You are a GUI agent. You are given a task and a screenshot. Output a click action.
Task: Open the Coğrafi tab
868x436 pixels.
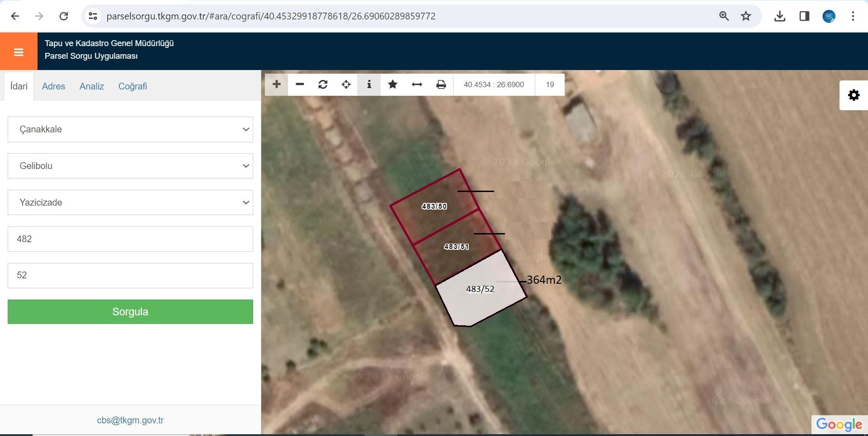click(132, 86)
